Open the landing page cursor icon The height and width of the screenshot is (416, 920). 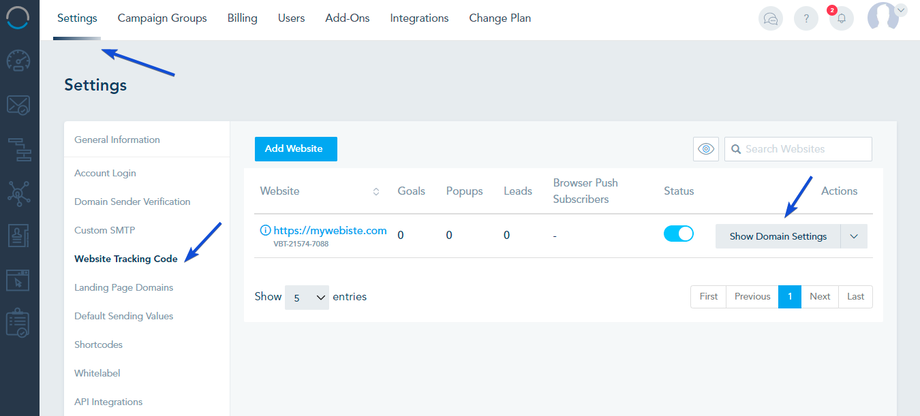click(x=19, y=280)
